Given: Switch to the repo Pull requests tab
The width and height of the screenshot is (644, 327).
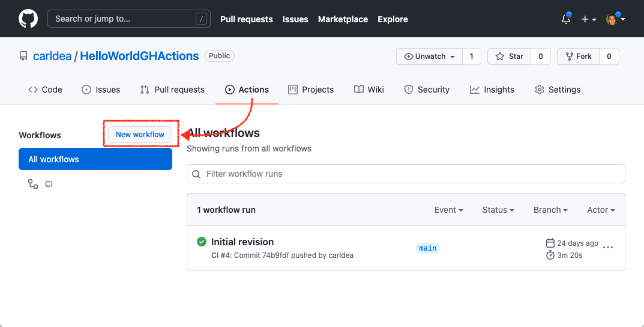Looking at the screenshot, I should pos(172,90).
